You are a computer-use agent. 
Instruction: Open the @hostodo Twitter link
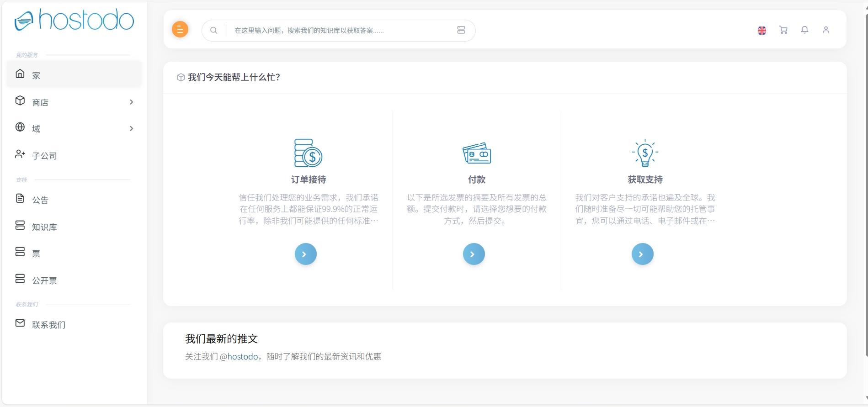pos(239,357)
